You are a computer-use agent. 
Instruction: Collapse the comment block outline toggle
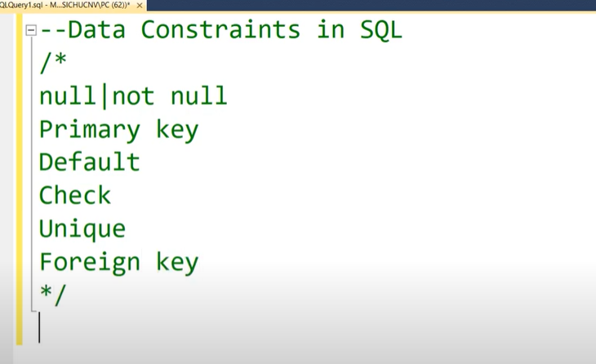(x=31, y=30)
